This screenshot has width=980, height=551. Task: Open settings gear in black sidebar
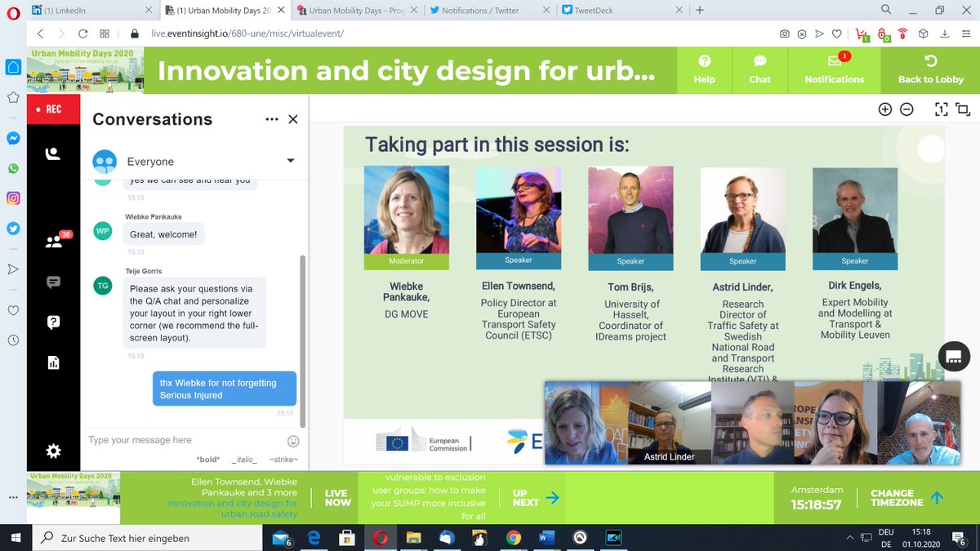(53, 451)
